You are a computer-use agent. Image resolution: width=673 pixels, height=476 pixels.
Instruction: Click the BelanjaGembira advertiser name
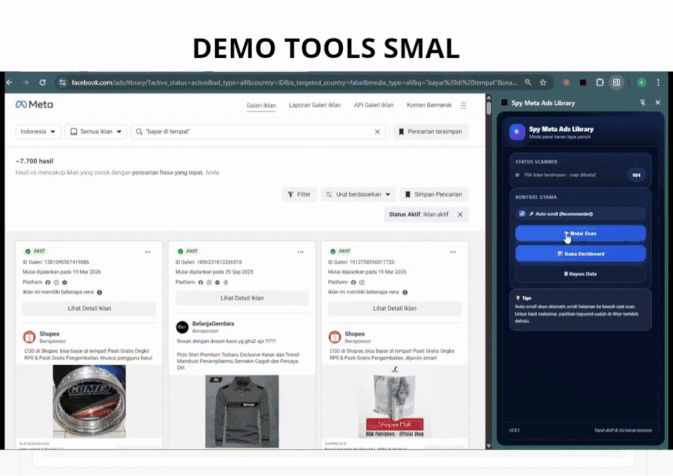coord(213,324)
